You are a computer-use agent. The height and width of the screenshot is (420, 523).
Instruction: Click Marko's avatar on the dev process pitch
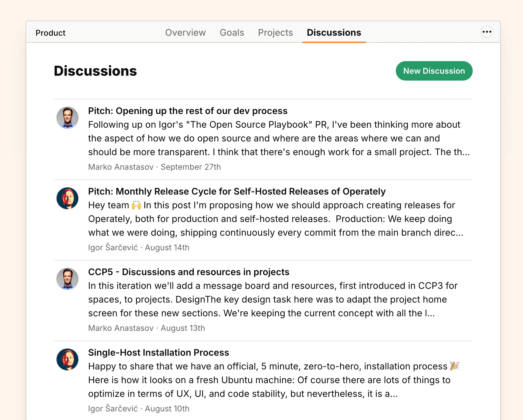pyautogui.click(x=67, y=118)
